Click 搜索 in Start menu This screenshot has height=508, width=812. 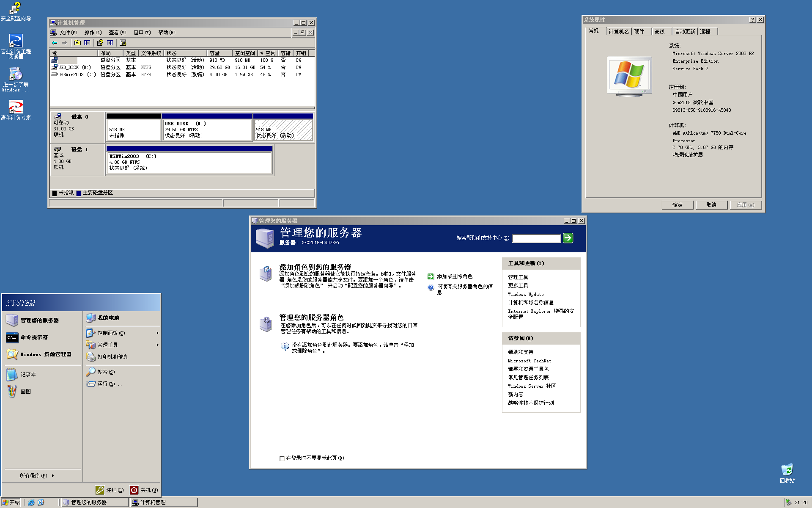pos(122,372)
